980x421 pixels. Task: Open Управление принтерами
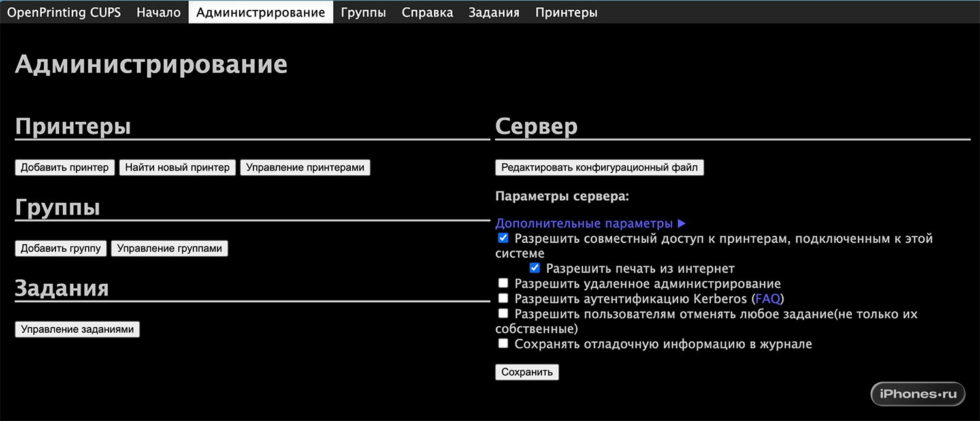point(305,167)
